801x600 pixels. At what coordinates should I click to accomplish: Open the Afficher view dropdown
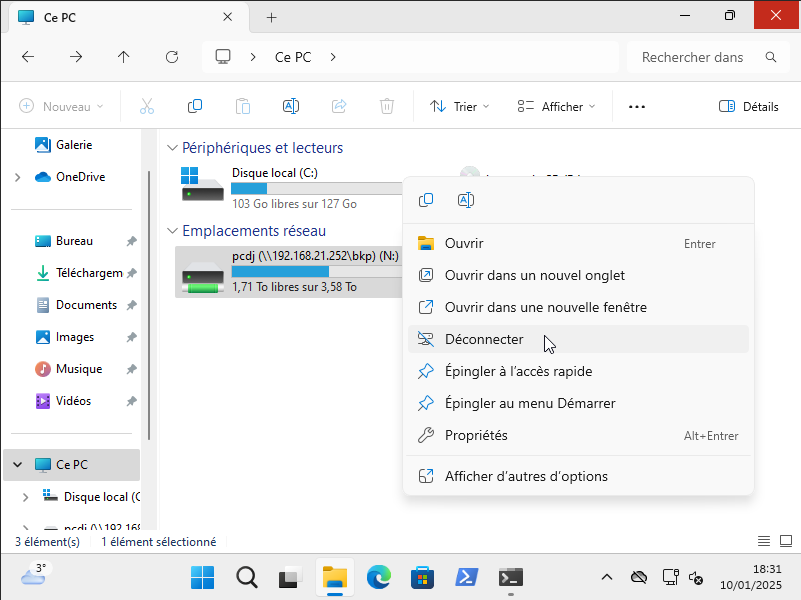(556, 106)
